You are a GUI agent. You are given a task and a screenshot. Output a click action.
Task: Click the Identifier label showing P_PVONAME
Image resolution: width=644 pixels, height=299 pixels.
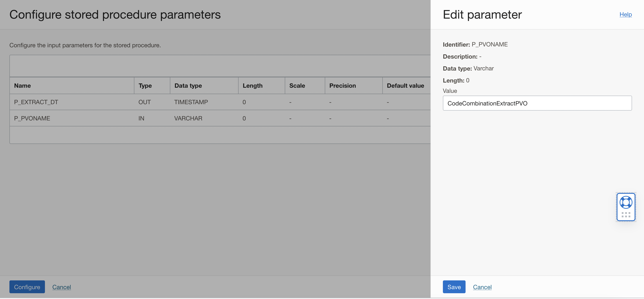(x=475, y=44)
